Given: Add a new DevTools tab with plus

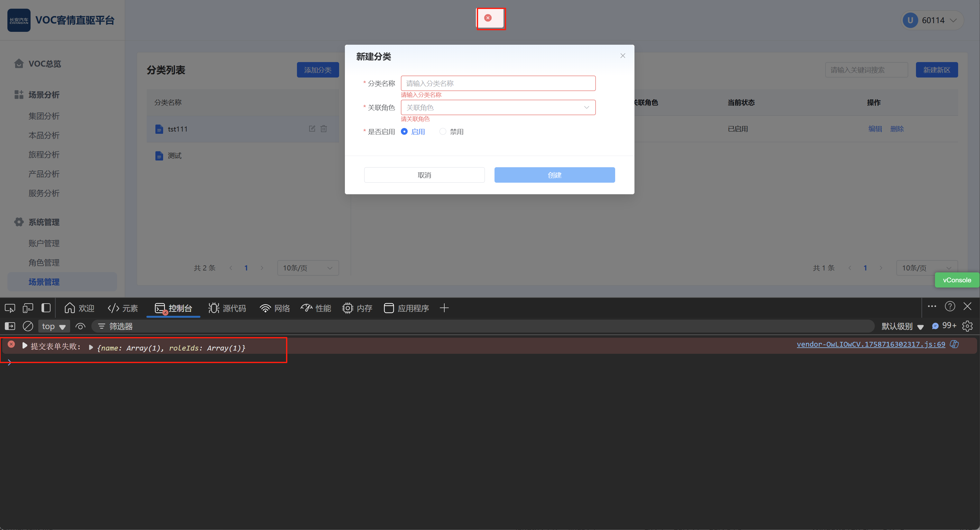Looking at the screenshot, I should click(444, 308).
